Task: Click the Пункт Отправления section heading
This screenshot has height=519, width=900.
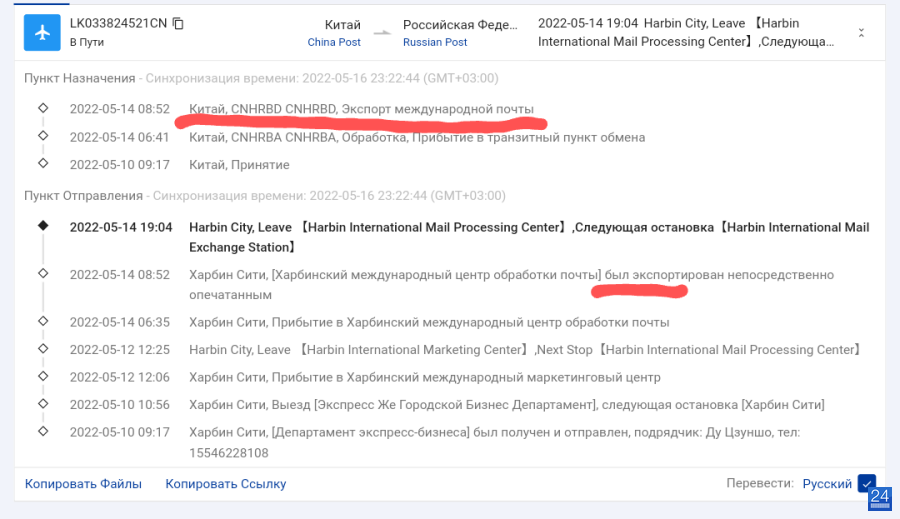Action: 83,196
